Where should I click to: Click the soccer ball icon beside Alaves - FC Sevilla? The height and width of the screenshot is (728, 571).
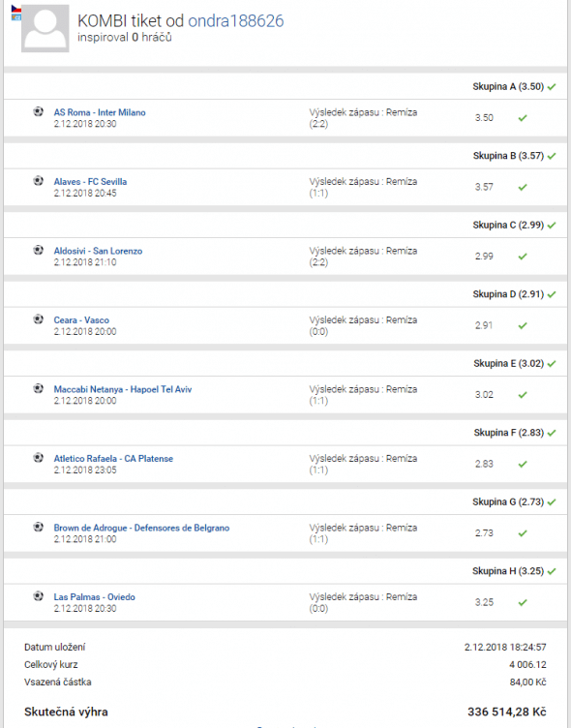tap(38, 181)
